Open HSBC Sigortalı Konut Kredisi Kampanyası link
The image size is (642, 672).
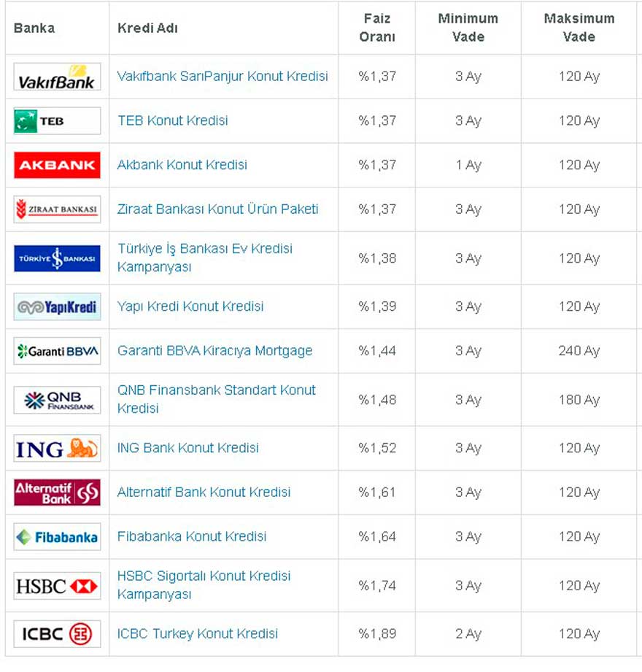click(x=204, y=585)
